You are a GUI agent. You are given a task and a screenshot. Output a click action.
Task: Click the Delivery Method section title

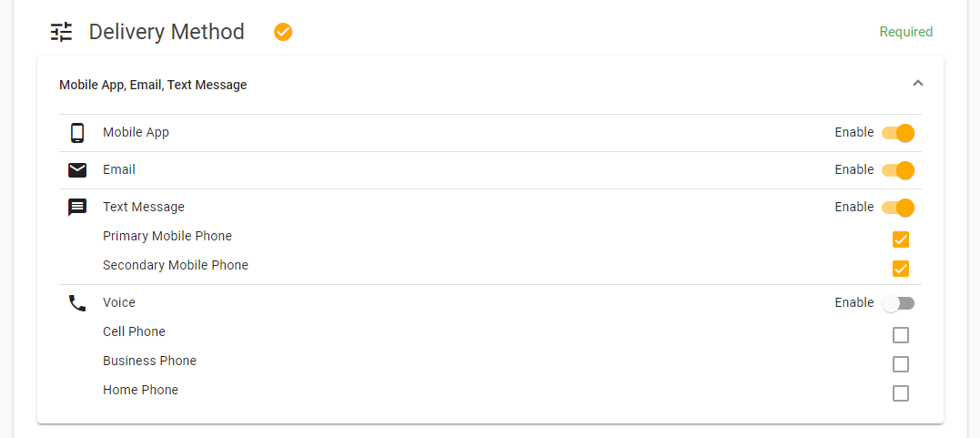(x=167, y=32)
